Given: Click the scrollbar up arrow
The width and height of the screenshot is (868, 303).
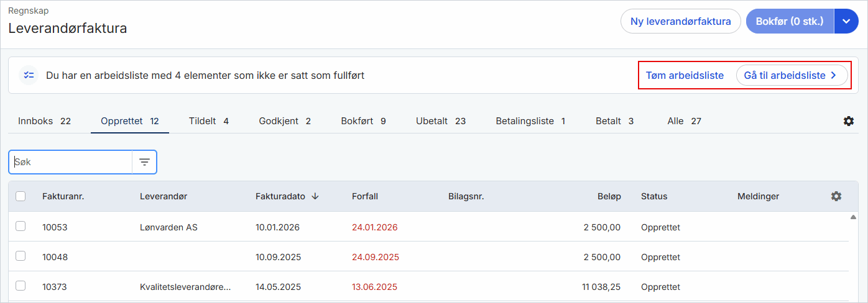Looking at the screenshot, I should click(853, 217).
